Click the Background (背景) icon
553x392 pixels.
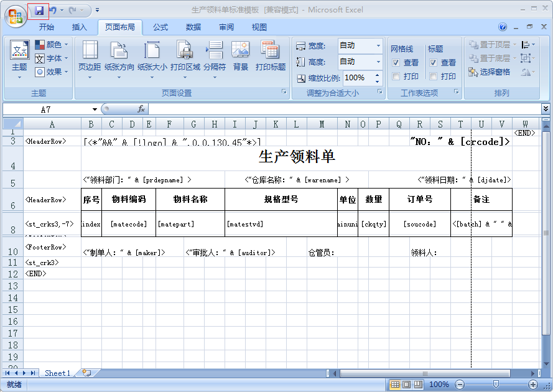pos(241,56)
